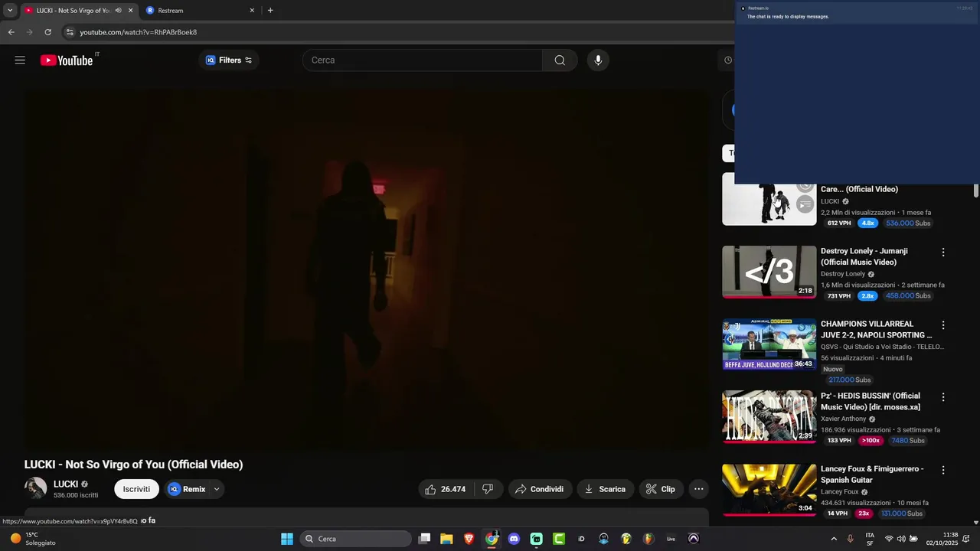
Task: Create a clip with the Clip button
Action: (661, 489)
